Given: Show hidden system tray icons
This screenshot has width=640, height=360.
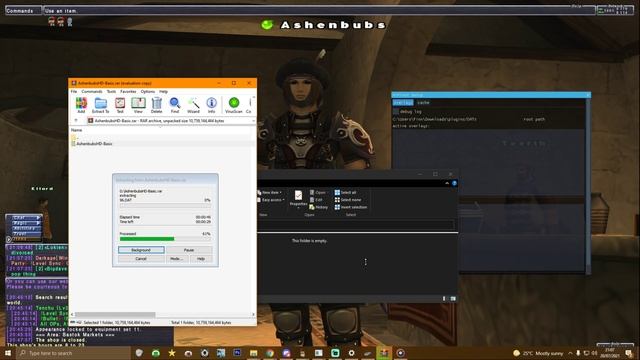Looking at the screenshot, I should point(570,353).
